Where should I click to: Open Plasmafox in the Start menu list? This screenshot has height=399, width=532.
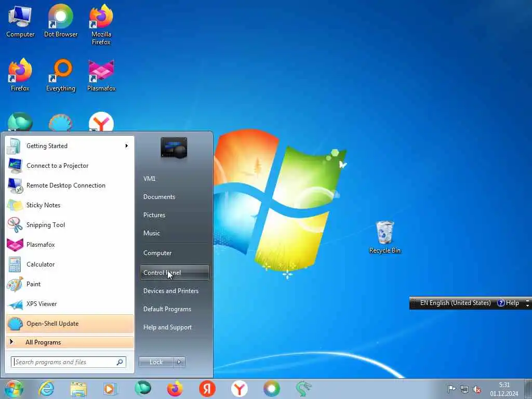click(70, 245)
